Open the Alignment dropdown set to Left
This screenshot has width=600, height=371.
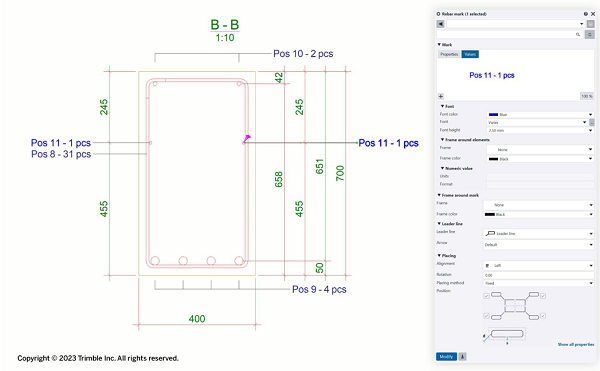538,265
